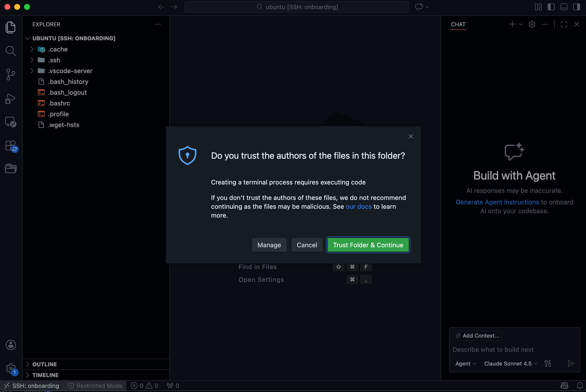The height and width of the screenshot is (392, 586).
Task: Expand the .vscode-server folder
Action: [x=70, y=71]
